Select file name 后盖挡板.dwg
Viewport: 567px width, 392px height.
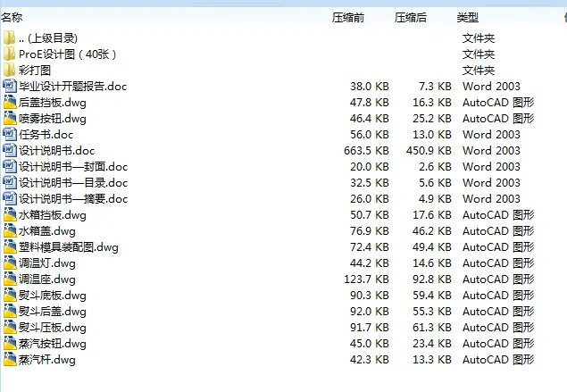tap(53, 103)
